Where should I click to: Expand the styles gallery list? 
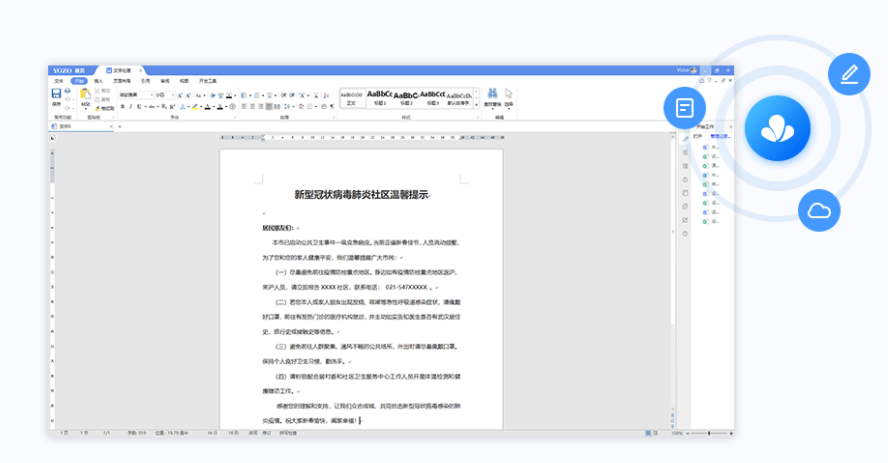coord(475,103)
